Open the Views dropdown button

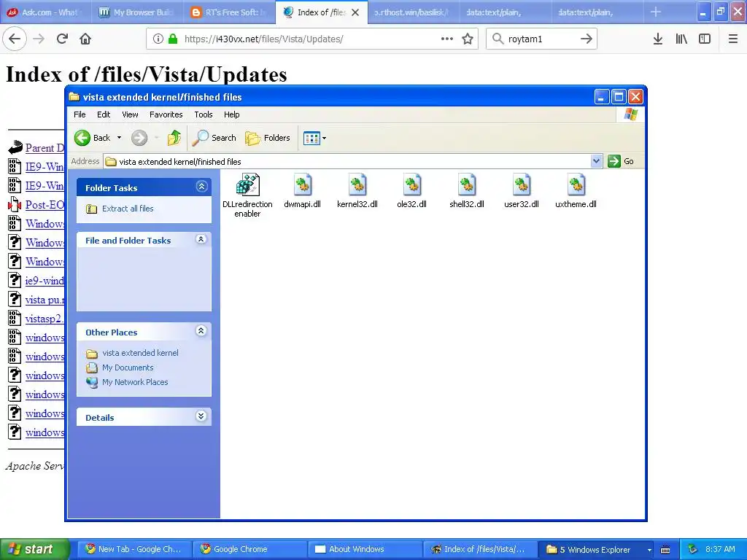coord(315,138)
